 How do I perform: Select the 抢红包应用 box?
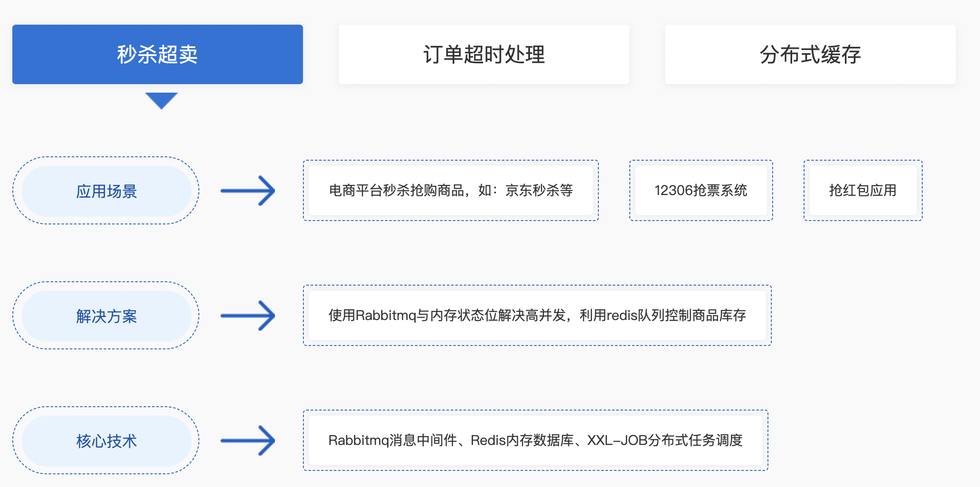[863, 190]
